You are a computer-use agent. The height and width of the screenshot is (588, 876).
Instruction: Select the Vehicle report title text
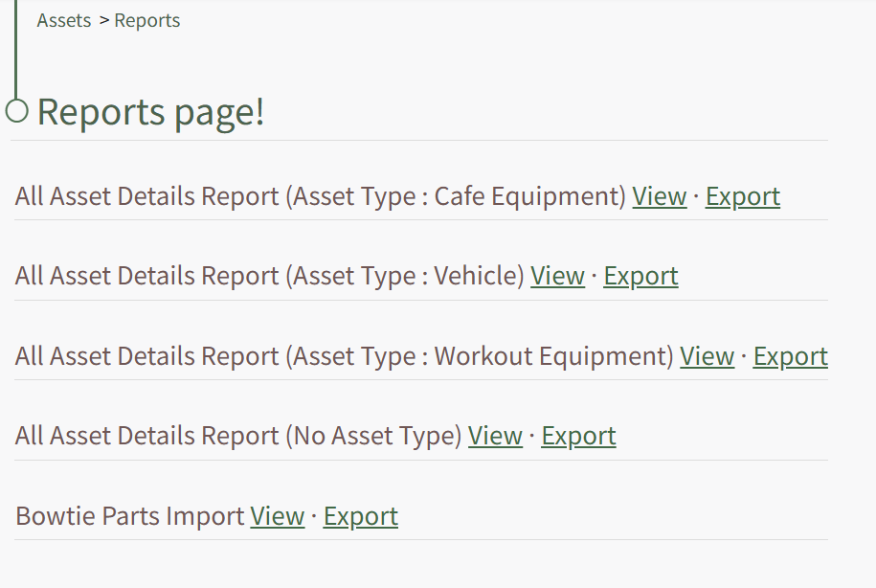(x=269, y=276)
